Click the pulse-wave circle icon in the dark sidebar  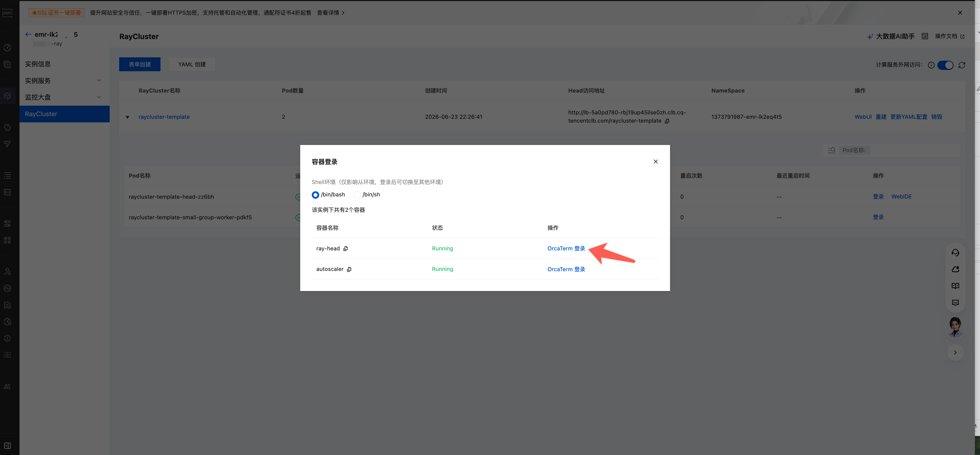[x=7, y=288]
